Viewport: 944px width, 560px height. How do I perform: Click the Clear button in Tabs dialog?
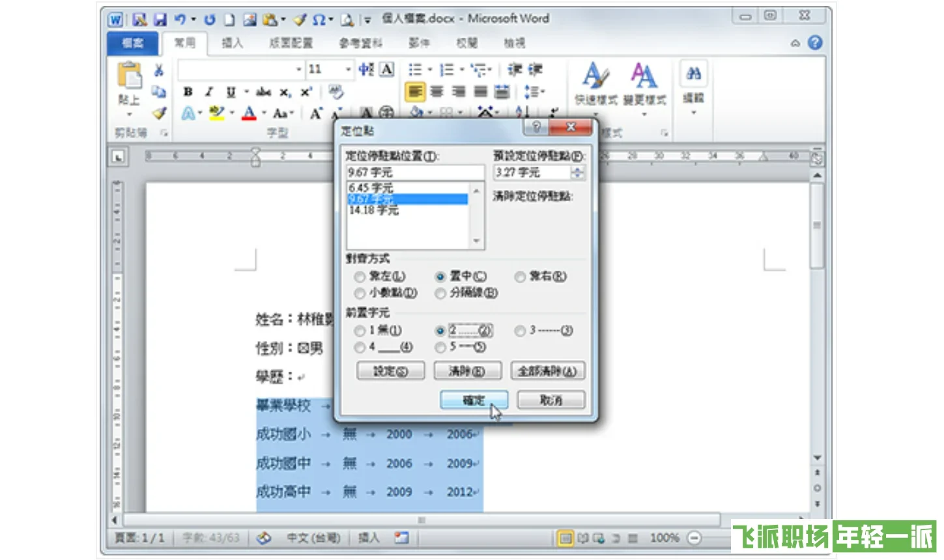[x=468, y=371]
